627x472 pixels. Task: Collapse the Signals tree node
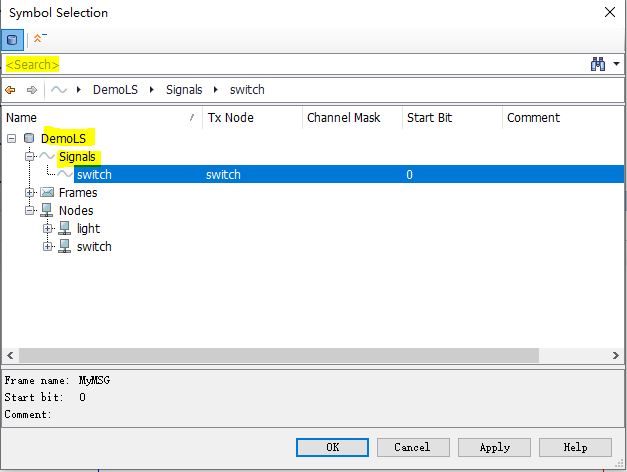(x=30, y=156)
